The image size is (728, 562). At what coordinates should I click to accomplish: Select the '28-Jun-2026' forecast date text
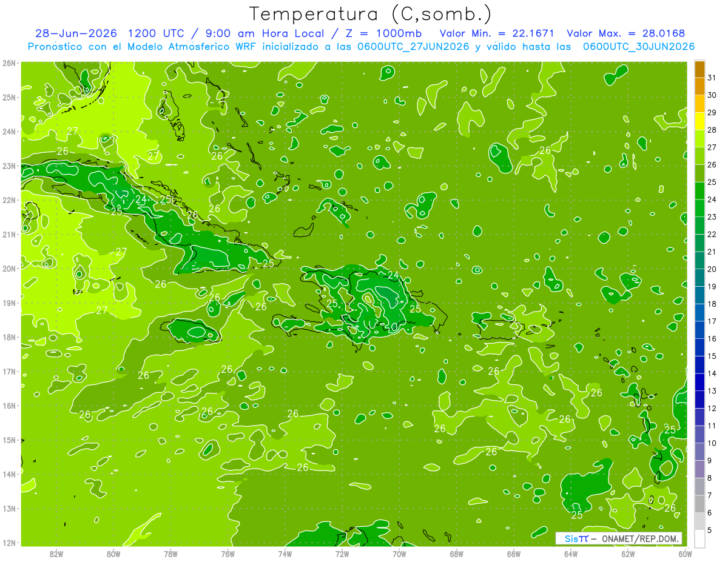76,33
